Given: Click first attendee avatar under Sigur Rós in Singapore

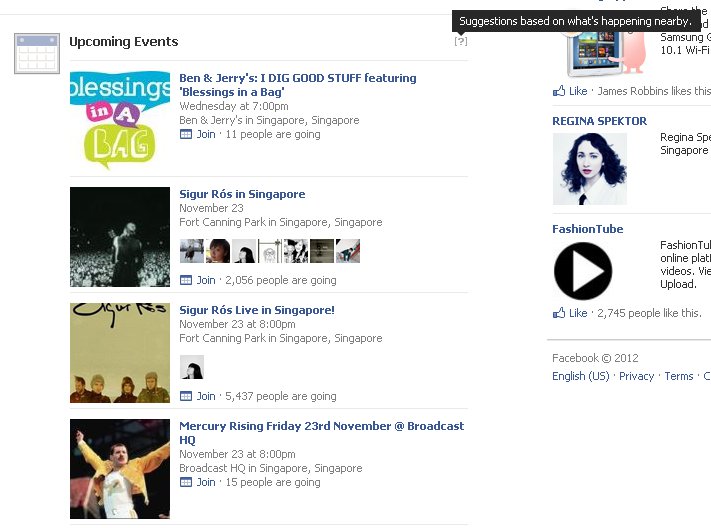Looking at the screenshot, I should 192,251.
